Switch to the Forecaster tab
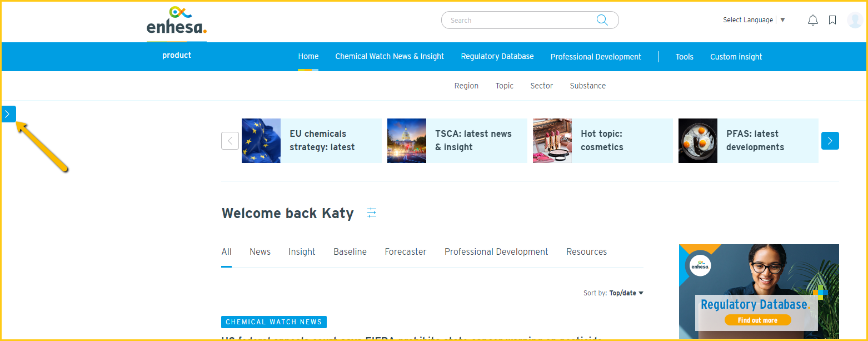The image size is (868, 341). pos(406,252)
